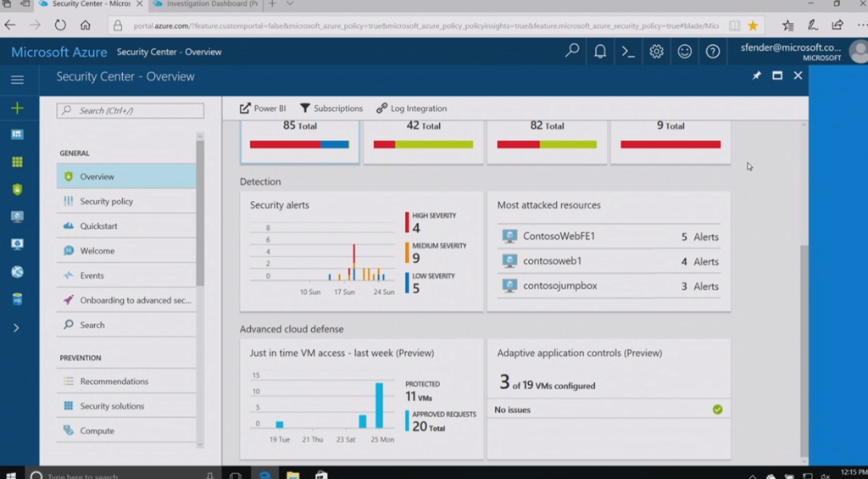Open the Search item under General

point(126,325)
